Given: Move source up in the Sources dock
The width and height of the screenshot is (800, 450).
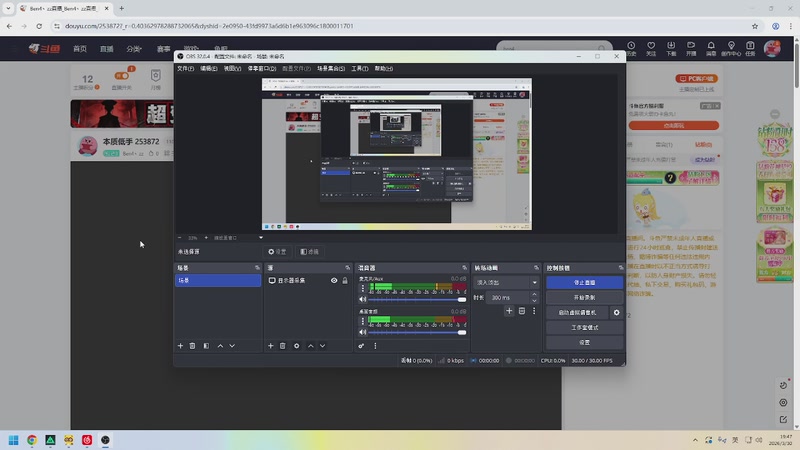Looking at the screenshot, I should pyautogui.click(x=310, y=346).
